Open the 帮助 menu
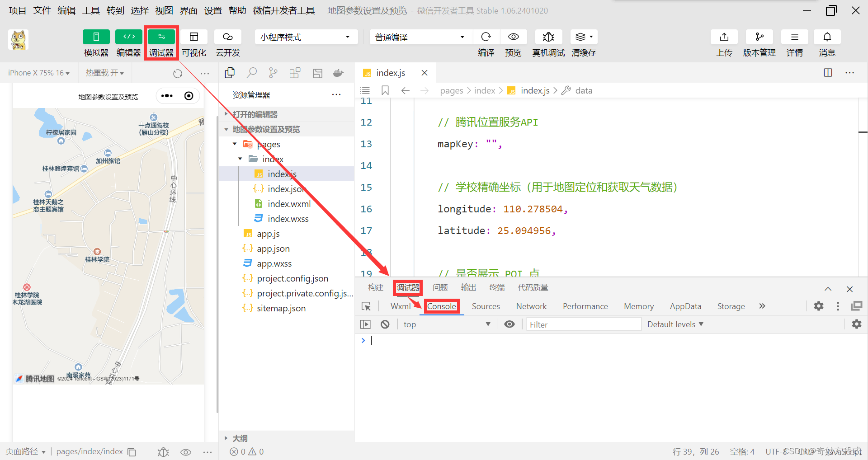 (237, 10)
